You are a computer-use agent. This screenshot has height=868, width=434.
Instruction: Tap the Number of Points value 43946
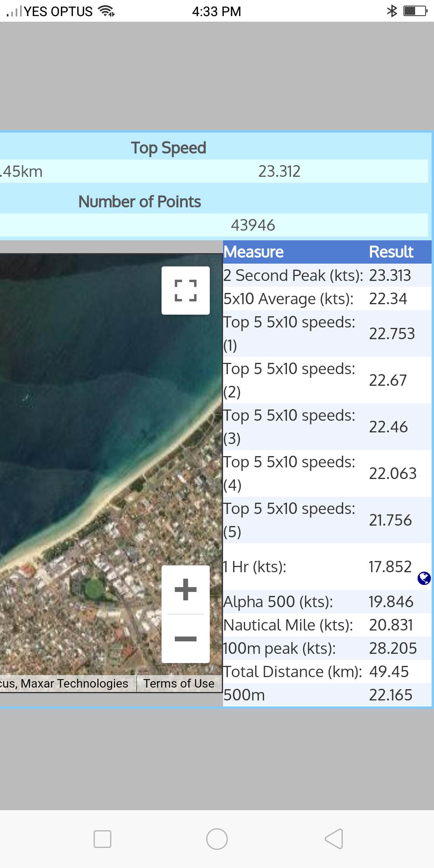(253, 225)
